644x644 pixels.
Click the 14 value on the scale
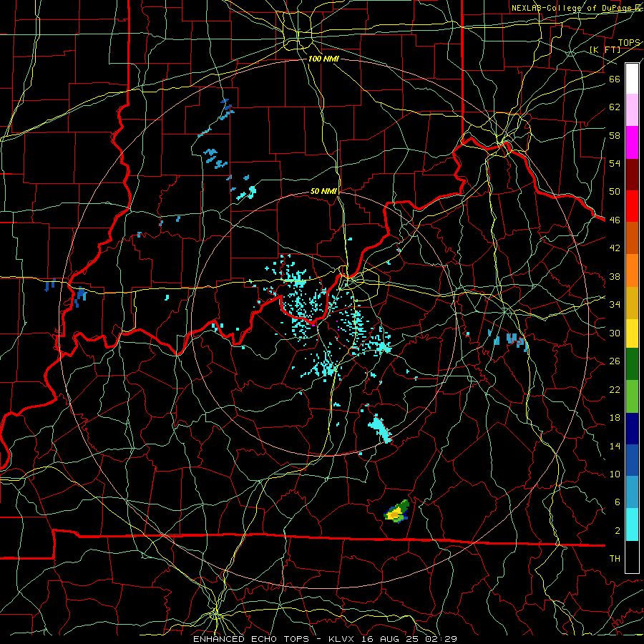[615, 446]
